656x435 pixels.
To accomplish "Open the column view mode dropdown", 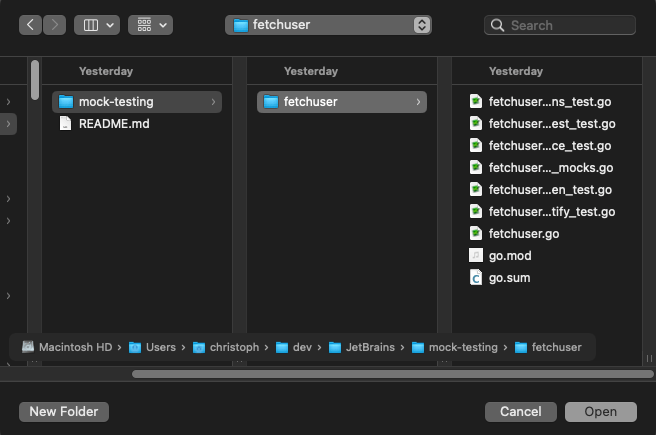I will tap(97, 24).
